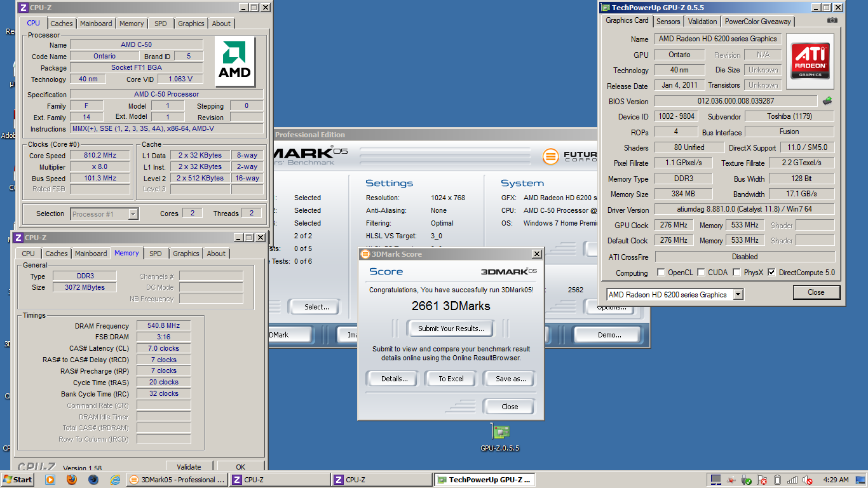Launch the media player taskbar icon
Image resolution: width=868 pixels, height=488 pixels.
tap(50, 480)
